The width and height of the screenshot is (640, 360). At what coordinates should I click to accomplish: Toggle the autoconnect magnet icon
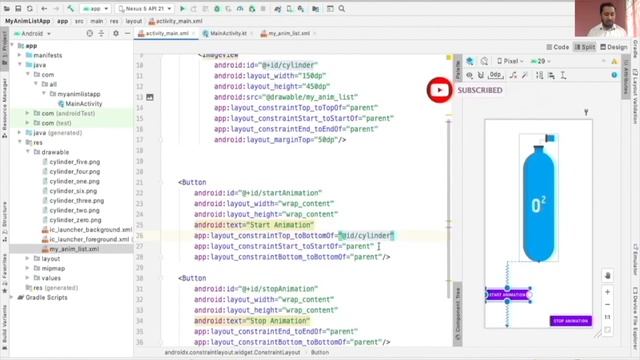(x=481, y=76)
